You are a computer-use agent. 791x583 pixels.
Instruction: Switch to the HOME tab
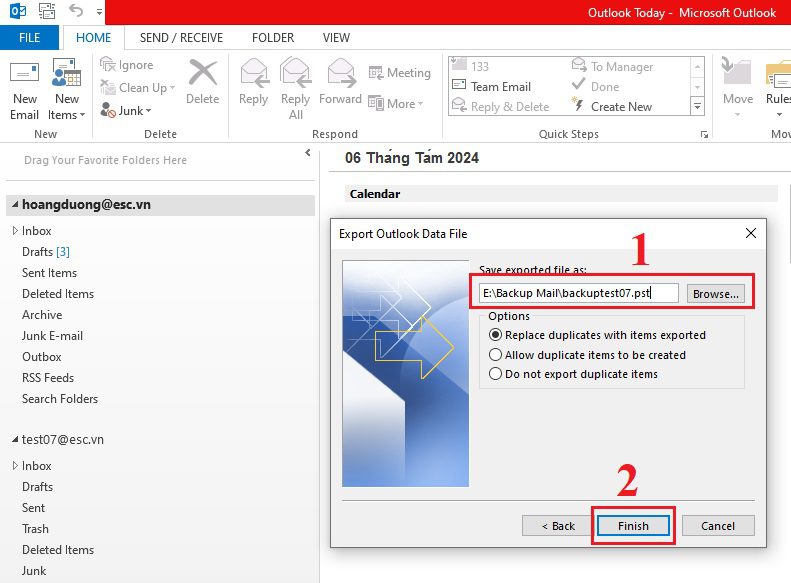point(93,38)
